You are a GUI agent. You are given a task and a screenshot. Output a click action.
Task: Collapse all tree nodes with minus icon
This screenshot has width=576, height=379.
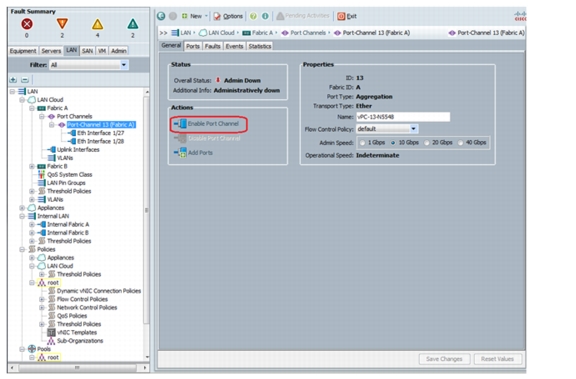click(x=25, y=80)
